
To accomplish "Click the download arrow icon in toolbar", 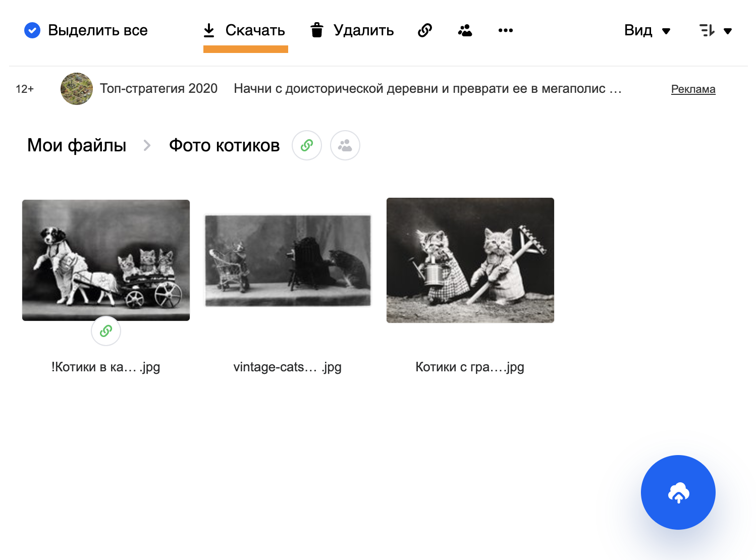I will tap(209, 30).
